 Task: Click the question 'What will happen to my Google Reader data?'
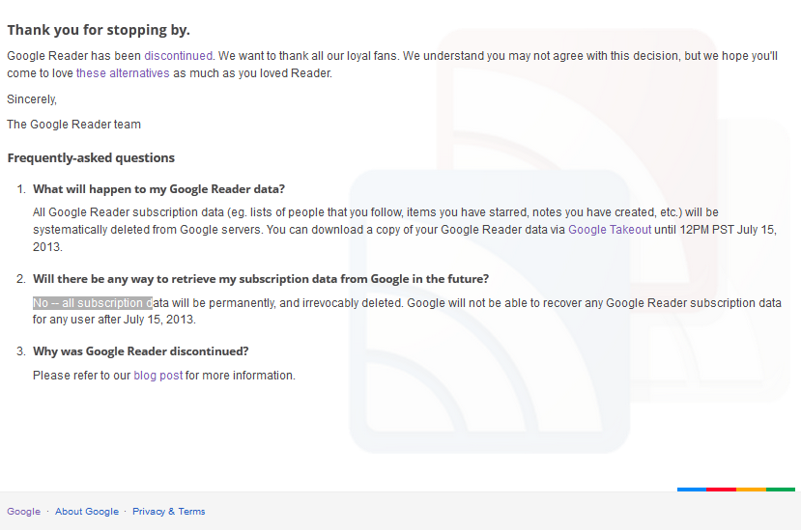pyautogui.click(x=158, y=189)
